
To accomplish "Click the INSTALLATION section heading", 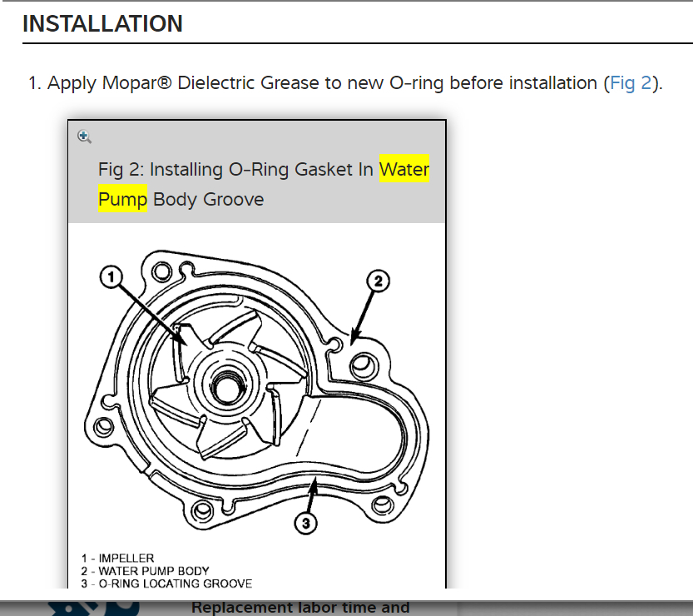I will [101, 23].
